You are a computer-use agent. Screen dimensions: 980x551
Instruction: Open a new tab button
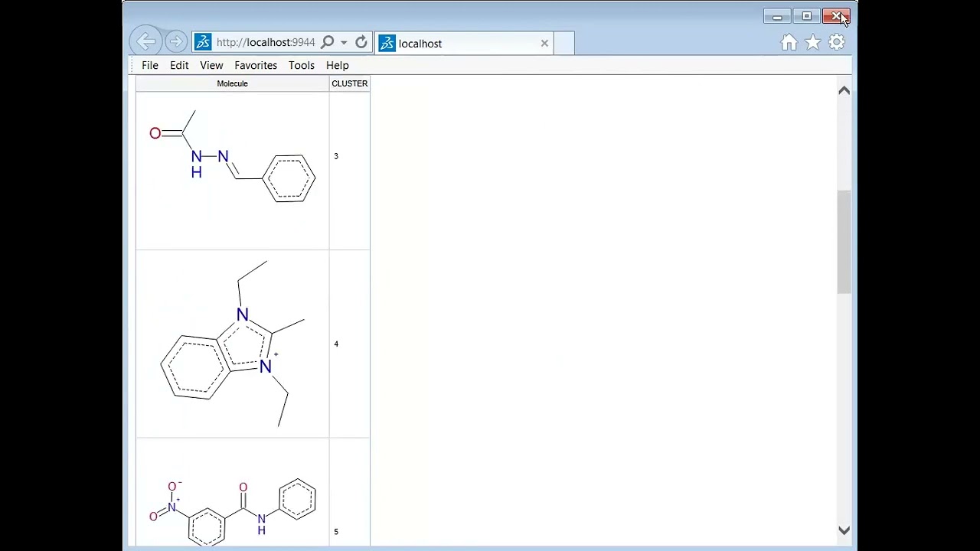point(564,43)
